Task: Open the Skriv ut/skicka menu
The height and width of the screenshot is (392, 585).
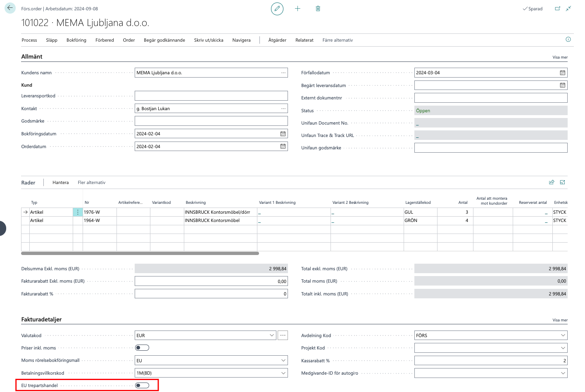Action: click(209, 40)
